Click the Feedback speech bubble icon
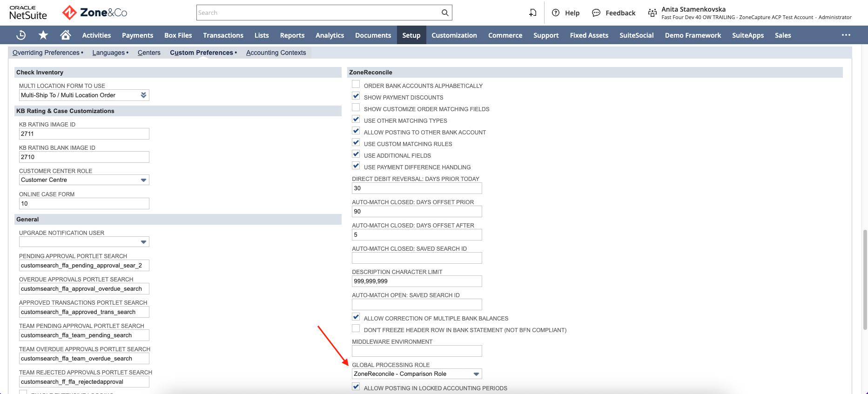 596,13
